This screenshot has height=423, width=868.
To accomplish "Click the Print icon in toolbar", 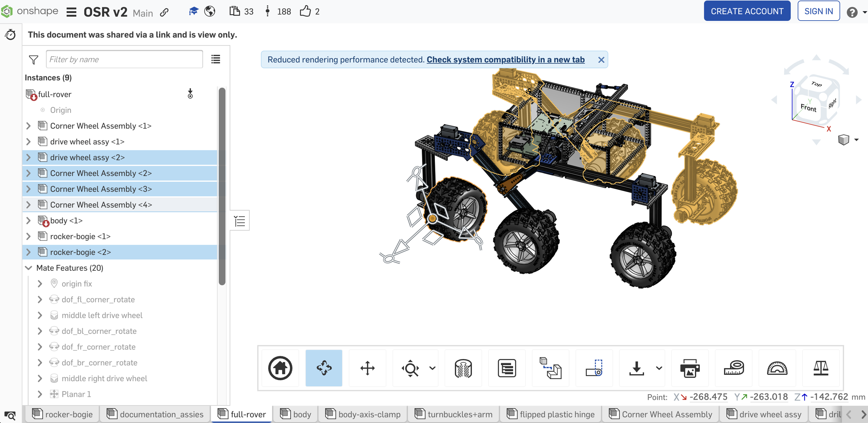I will coord(690,368).
